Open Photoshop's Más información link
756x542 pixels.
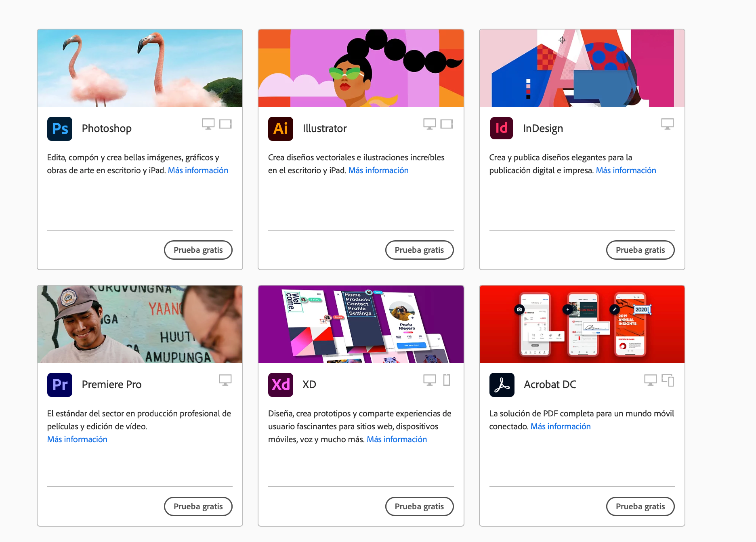point(198,170)
